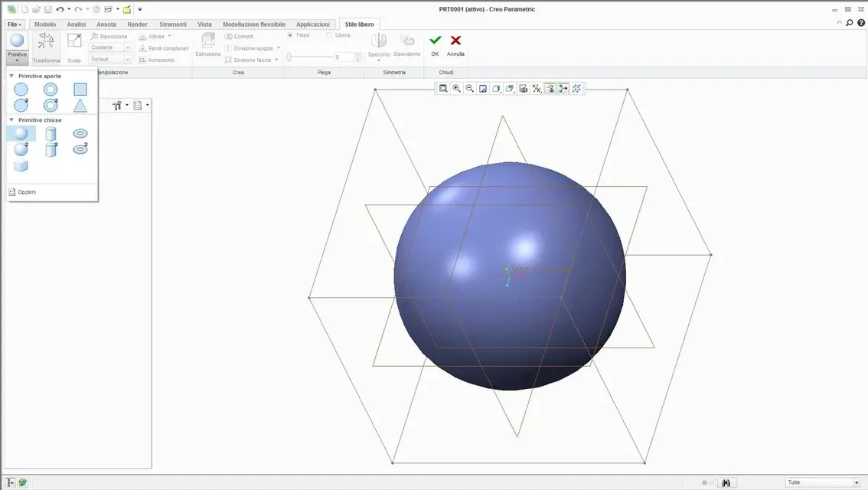The height and width of the screenshot is (490, 868).
Task: Open the Primitive dropdown arrow
Action: [17, 60]
